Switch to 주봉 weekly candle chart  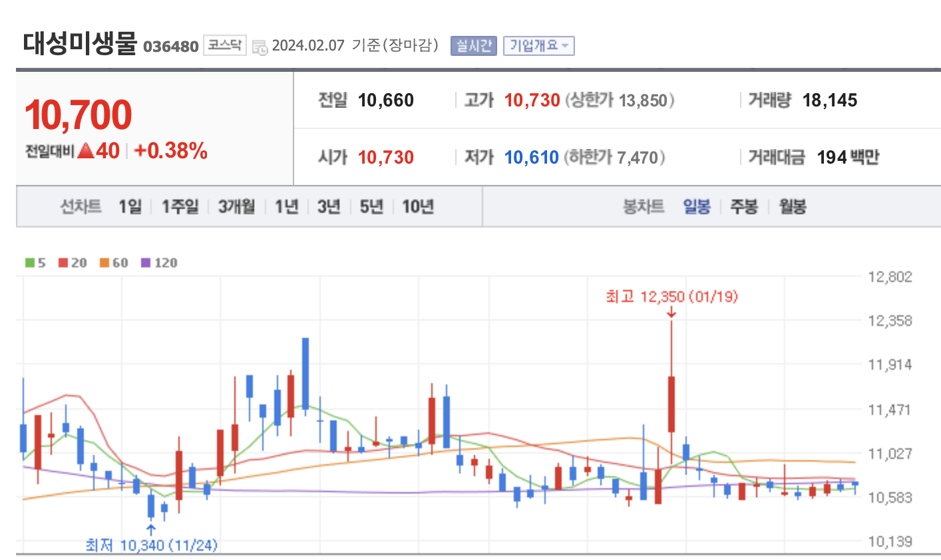(744, 207)
